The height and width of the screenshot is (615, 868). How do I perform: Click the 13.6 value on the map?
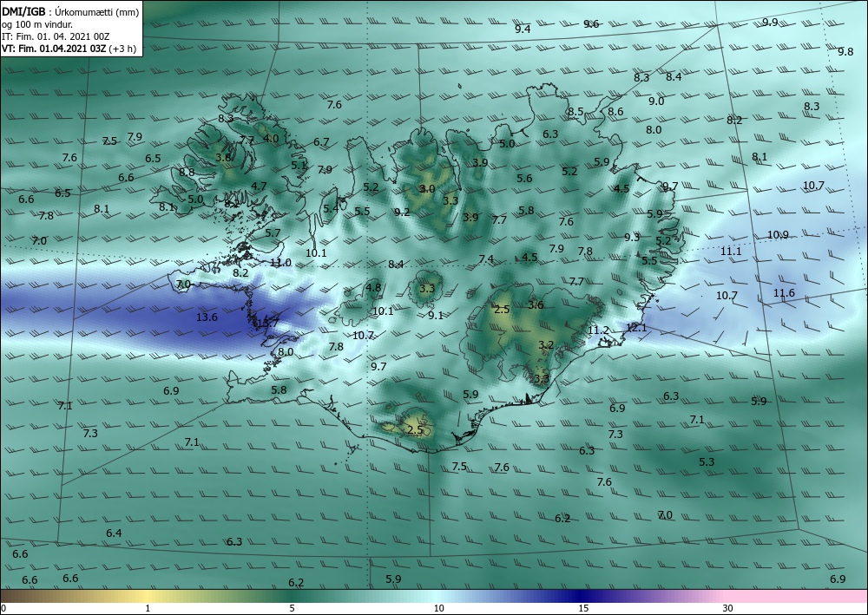(x=207, y=317)
